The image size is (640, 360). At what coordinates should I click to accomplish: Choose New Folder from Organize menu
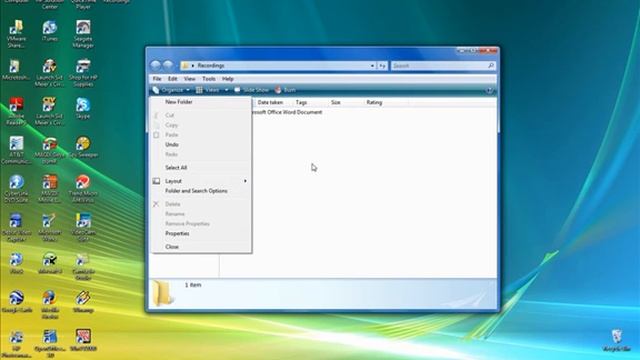click(x=179, y=102)
